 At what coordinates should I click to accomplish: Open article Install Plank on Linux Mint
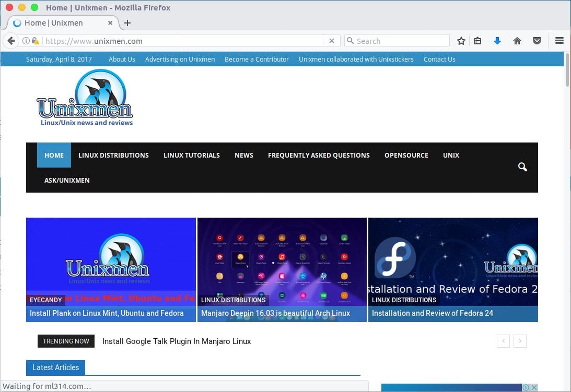click(x=107, y=313)
